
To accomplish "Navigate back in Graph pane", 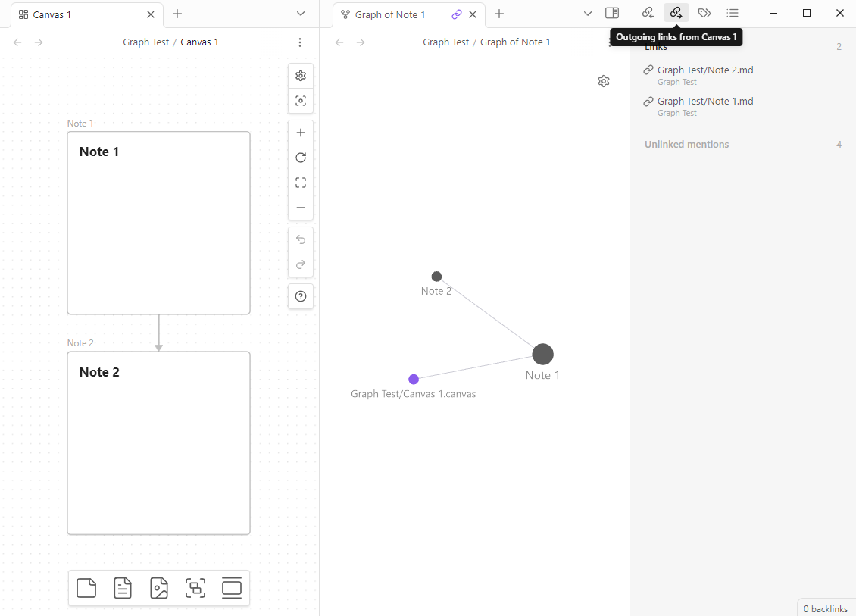I will (x=339, y=42).
